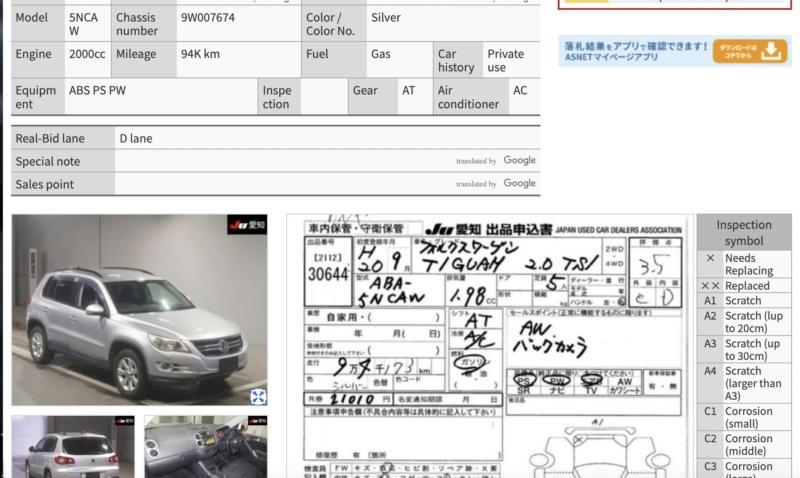Click the JU badge on the interior thumbnail
Image resolution: width=800 pixels, height=478 pixels.
256,422
